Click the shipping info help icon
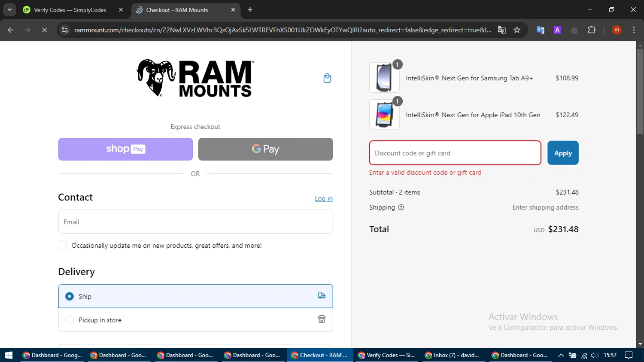644x362 pixels. tap(401, 207)
